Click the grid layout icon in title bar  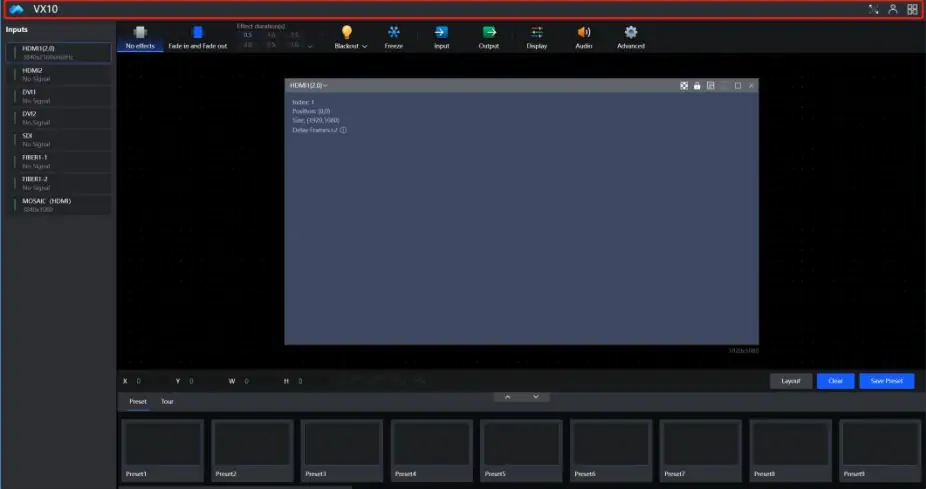(912, 9)
